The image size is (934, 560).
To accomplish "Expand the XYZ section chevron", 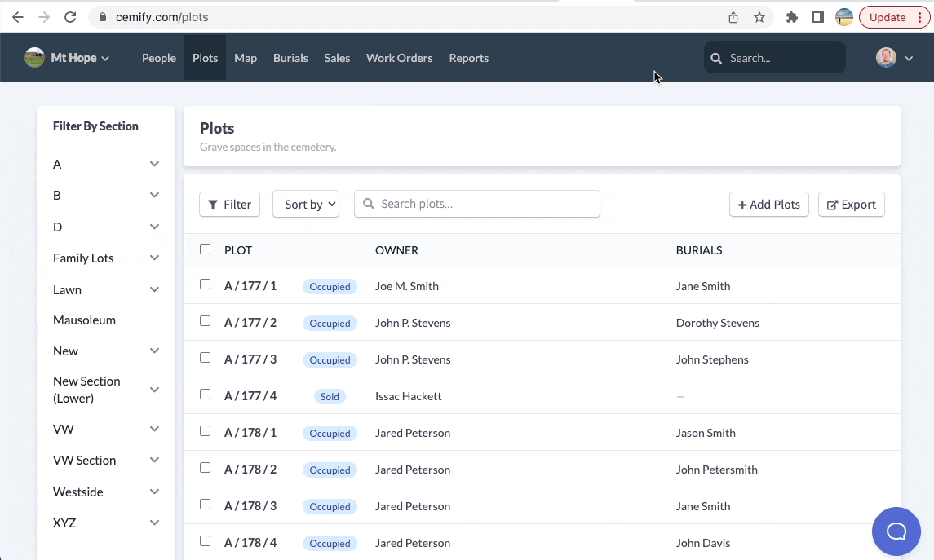I will point(154,523).
